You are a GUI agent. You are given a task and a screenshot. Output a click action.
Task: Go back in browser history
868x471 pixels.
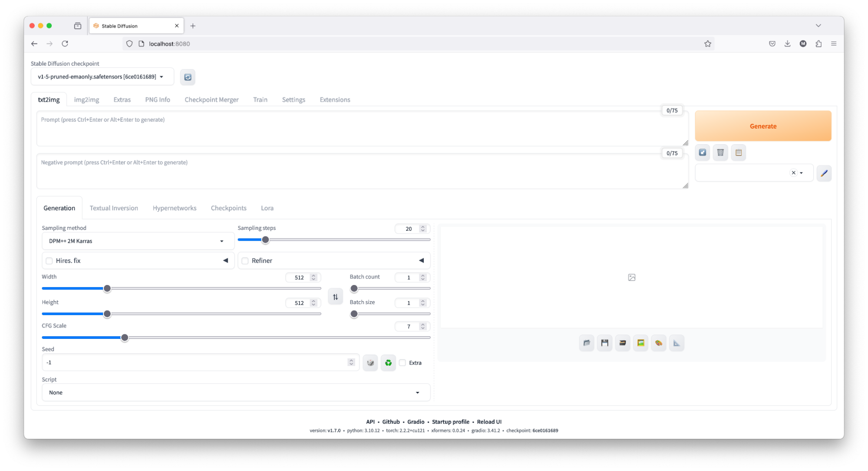tap(34, 43)
